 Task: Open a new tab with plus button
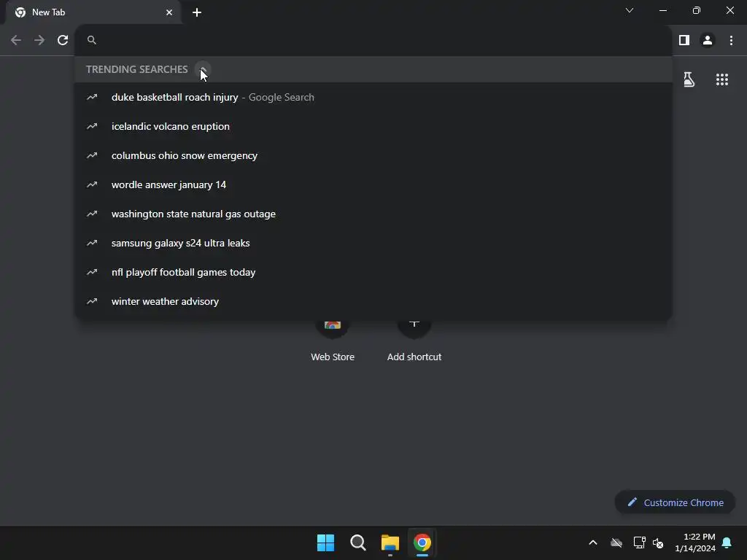(x=197, y=12)
